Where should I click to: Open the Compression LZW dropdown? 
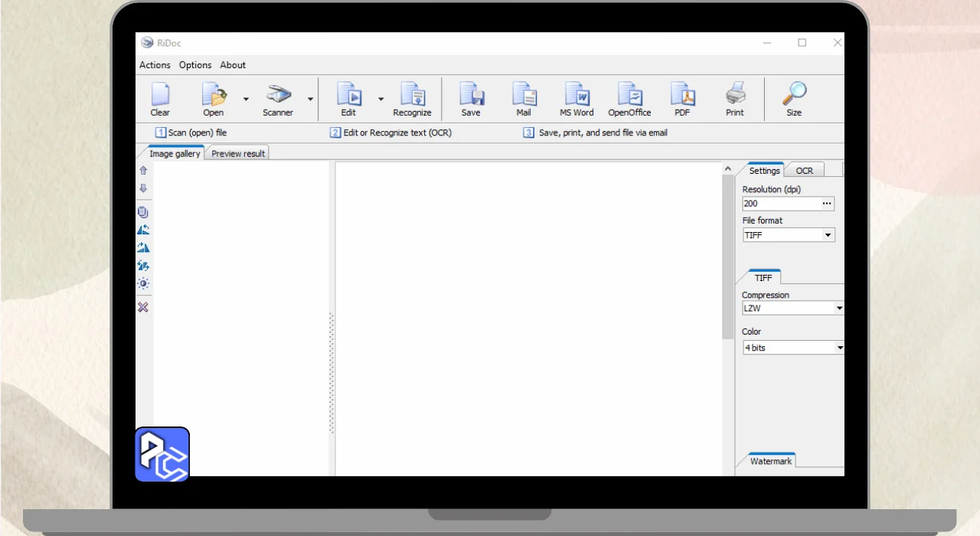pos(838,309)
